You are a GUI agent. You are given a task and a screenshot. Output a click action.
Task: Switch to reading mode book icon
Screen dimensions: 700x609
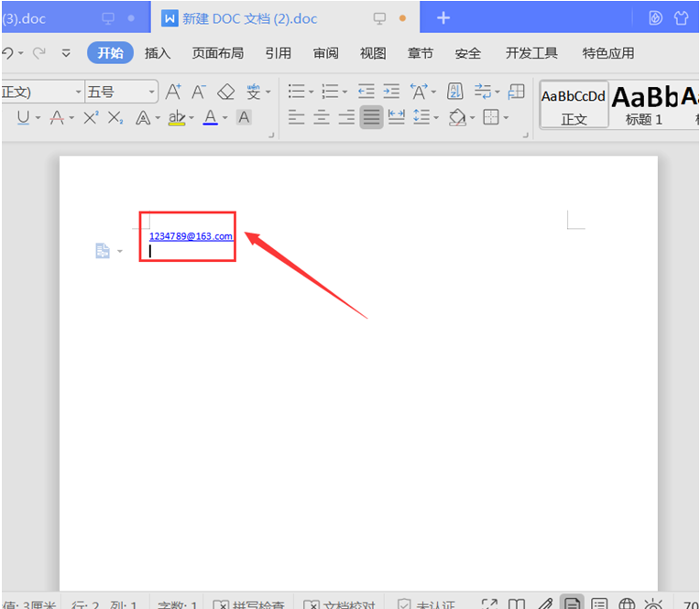517,604
